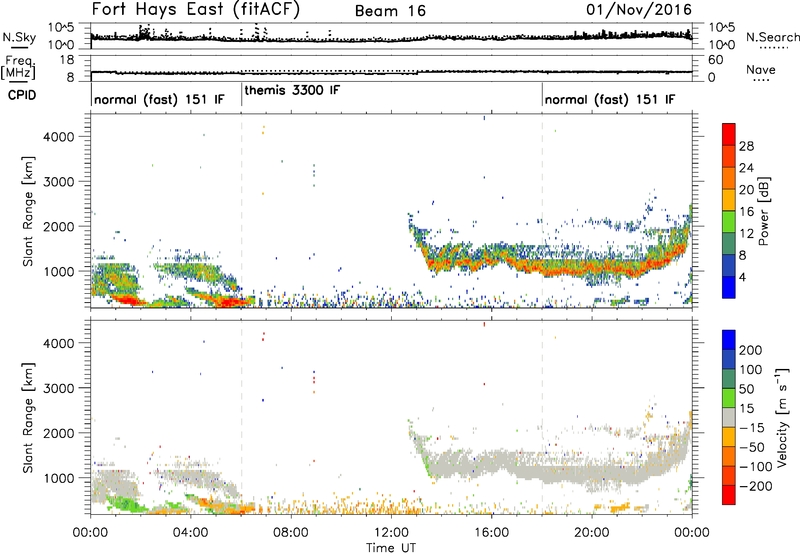Click the gray velocity band near 16:00

point(491,463)
